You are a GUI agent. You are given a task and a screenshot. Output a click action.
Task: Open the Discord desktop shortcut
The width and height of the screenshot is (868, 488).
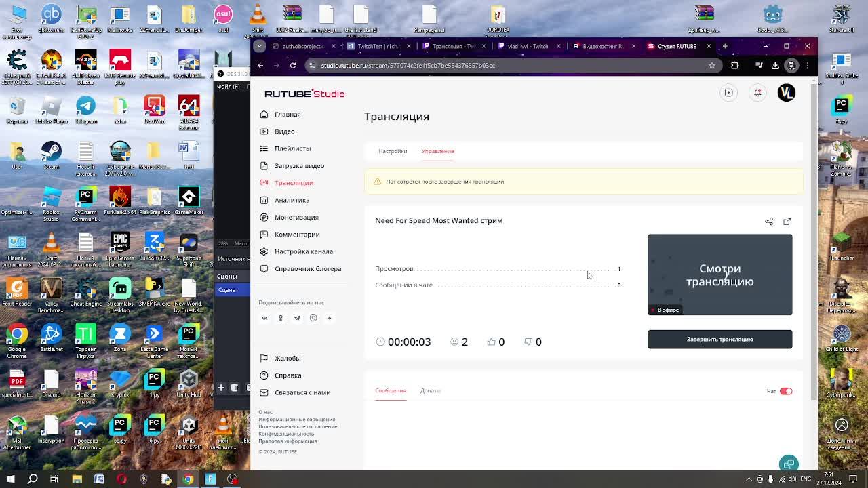[51, 383]
